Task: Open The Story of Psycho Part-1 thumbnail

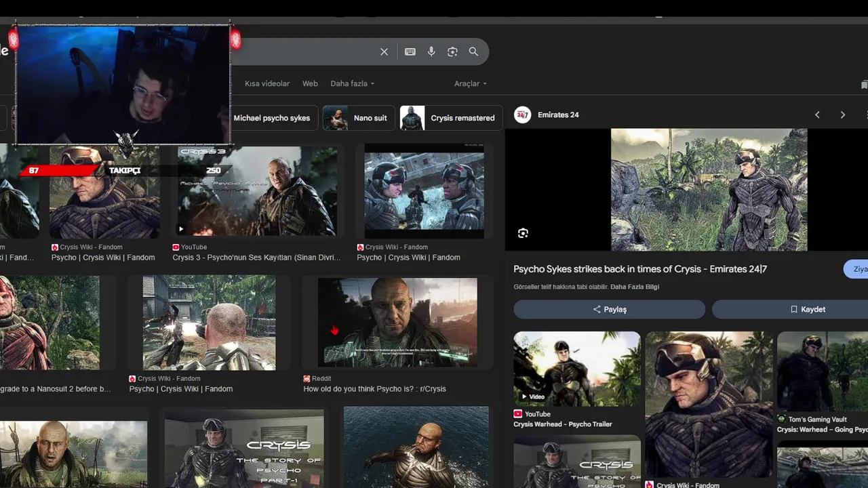Action: 244,447
